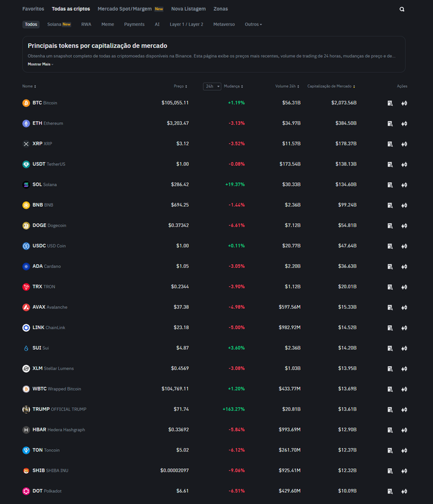Open details icon in HBAR row

pyautogui.click(x=390, y=430)
